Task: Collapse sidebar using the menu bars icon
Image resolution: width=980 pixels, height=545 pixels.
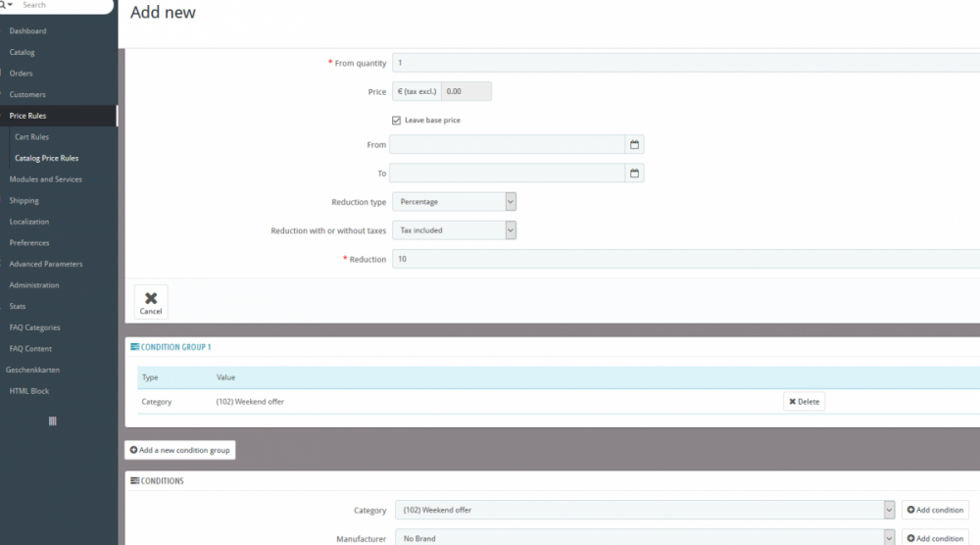Action: point(52,421)
